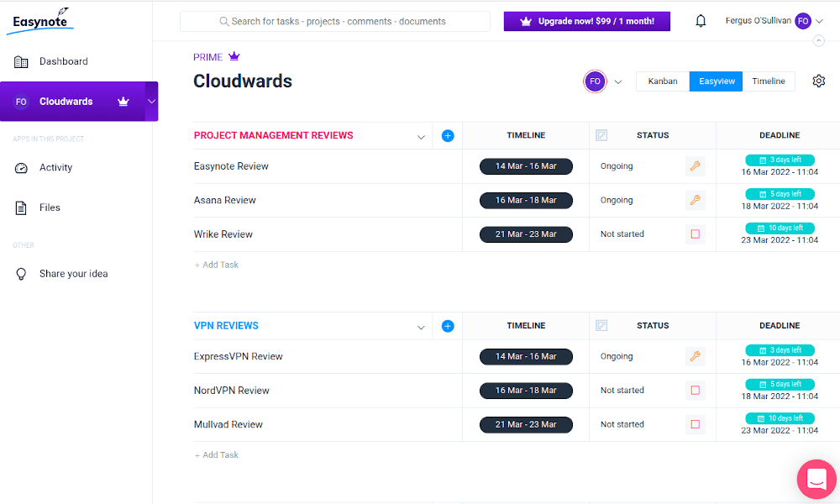Click the FO project member avatar
840x504 pixels.
(595, 81)
